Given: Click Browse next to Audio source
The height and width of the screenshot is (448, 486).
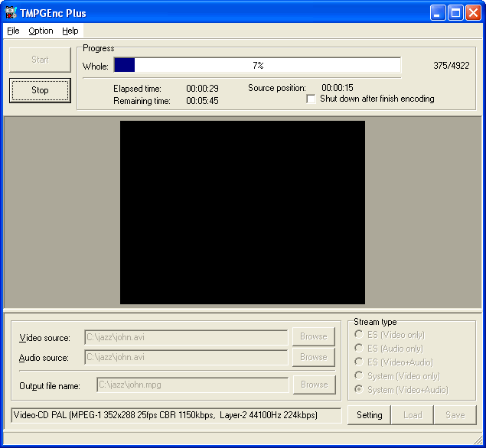Looking at the screenshot, I should click(314, 357).
